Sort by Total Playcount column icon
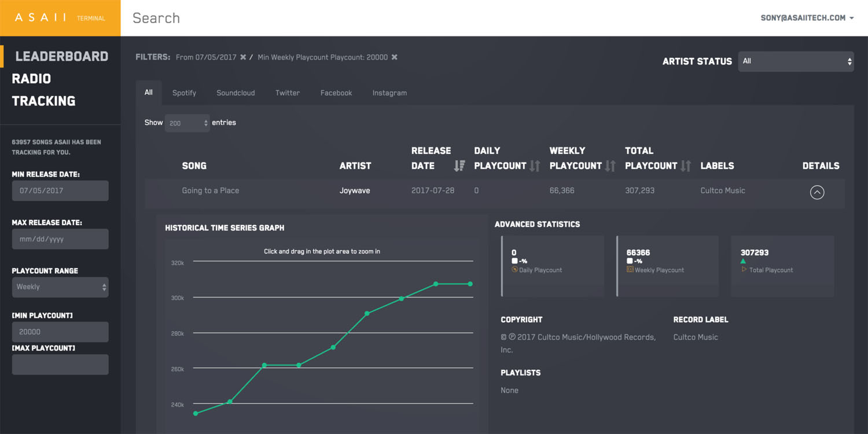This screenshot has width=868, height=434. click(x=686, y=166)
